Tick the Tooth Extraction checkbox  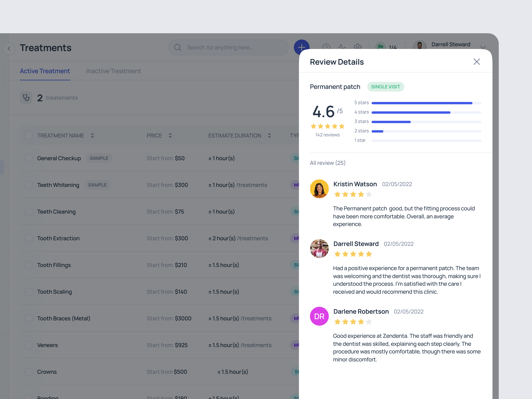coord(29,238)
